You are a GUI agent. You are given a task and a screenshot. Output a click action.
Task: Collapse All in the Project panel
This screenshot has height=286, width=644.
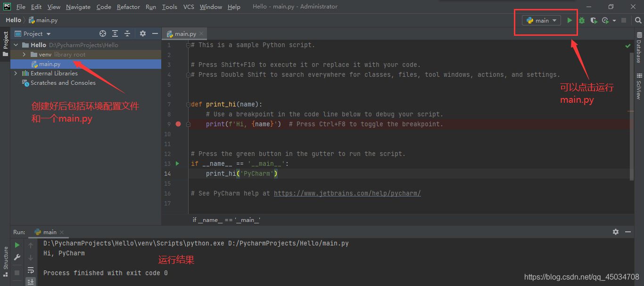pos(127,33)
